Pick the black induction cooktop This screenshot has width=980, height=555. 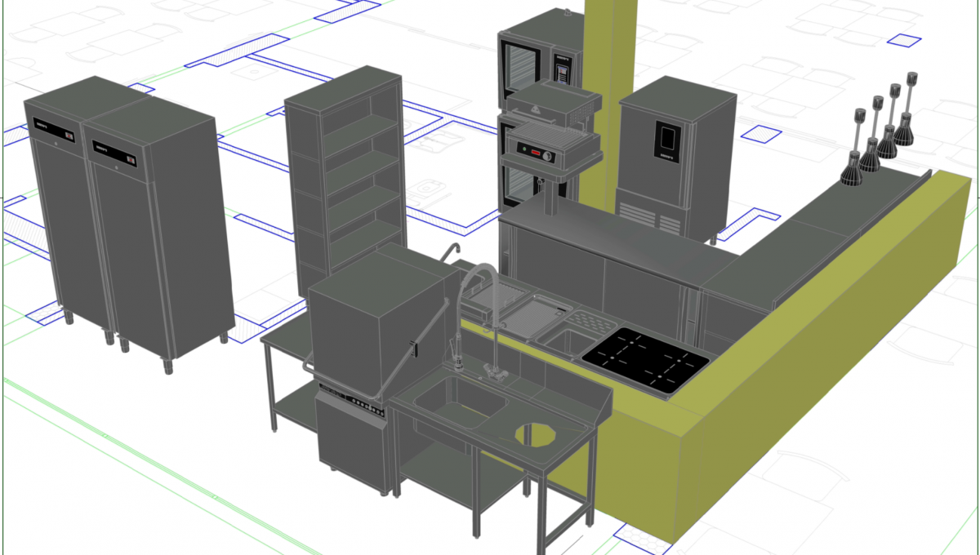coord(645,359)
